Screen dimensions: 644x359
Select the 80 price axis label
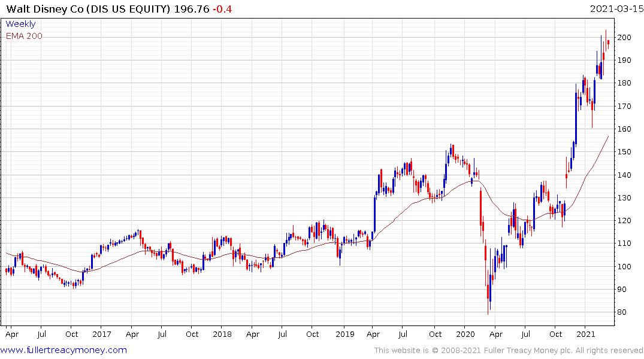[622, 312]
